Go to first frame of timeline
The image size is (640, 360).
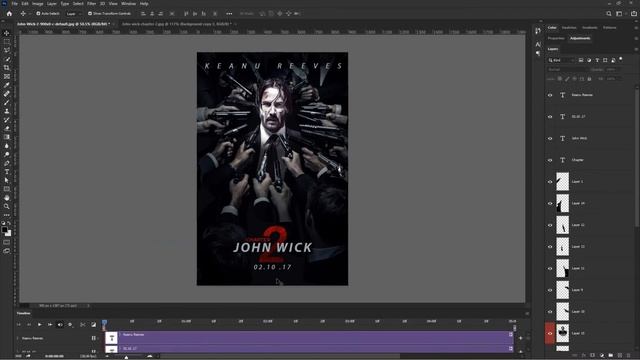pos(19,324)
